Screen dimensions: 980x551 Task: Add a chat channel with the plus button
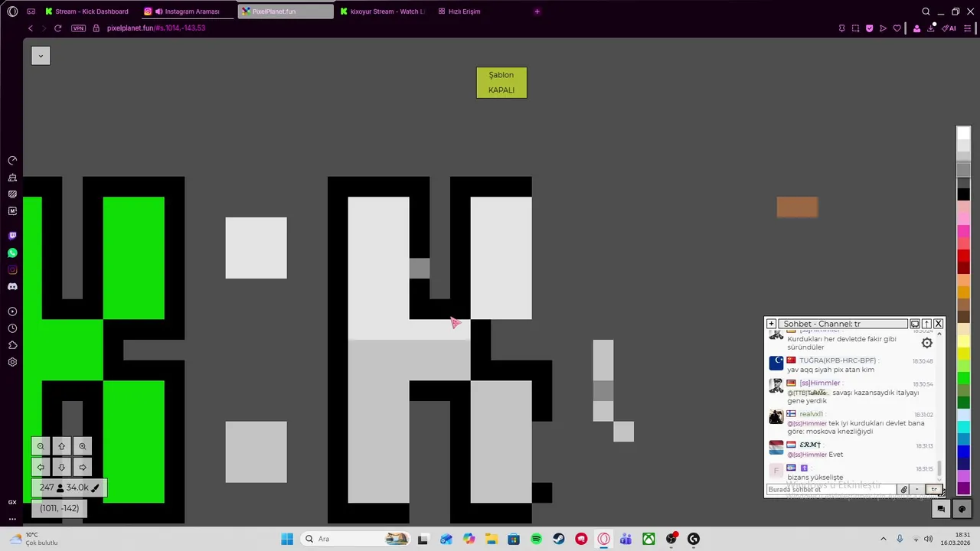tap(771, 324)
